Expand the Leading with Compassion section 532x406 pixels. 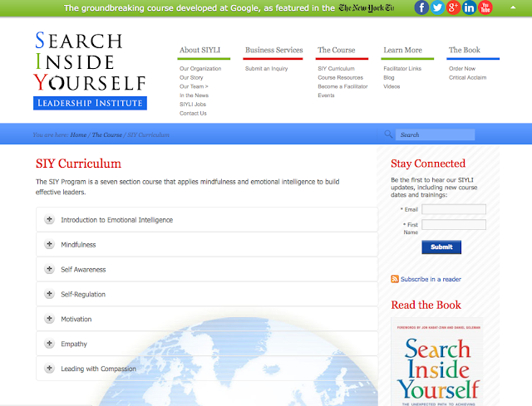[207, 368]
